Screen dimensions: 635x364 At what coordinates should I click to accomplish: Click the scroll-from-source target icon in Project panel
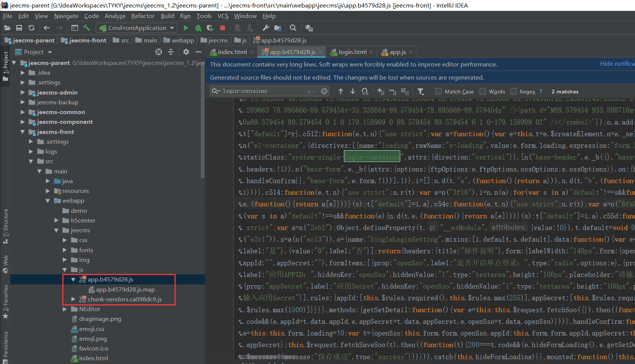pos(159,52)
